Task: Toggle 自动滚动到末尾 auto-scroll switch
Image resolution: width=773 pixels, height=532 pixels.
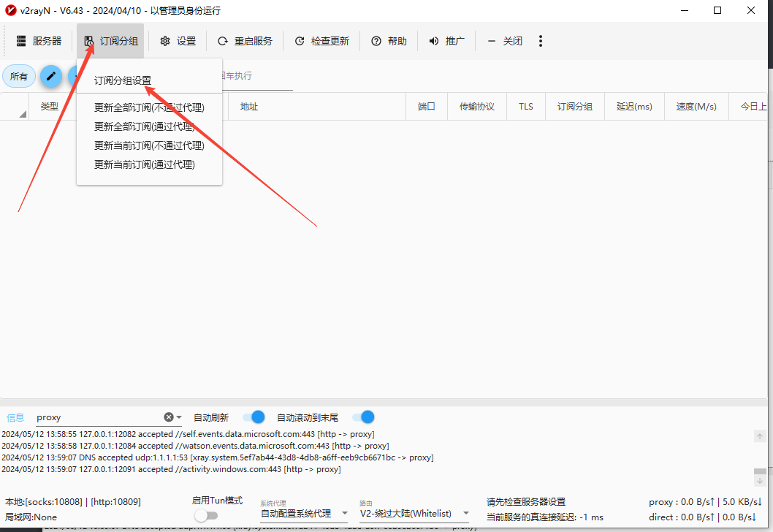Action: click(363, 417)
